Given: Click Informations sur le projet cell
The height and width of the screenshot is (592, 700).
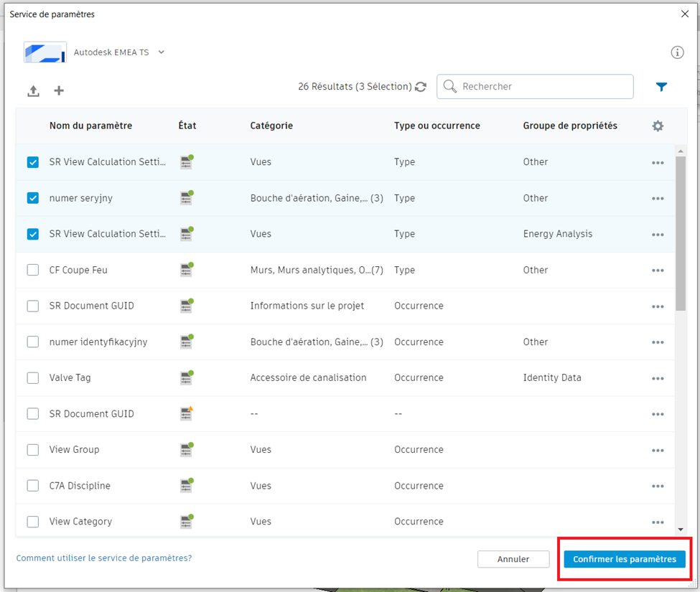Looking at the screenshot, I should tap(307, 306).
